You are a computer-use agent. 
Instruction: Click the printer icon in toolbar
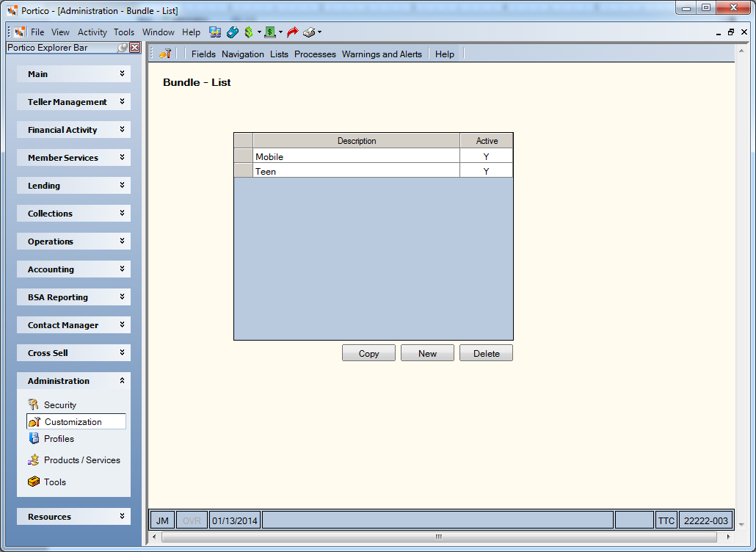tap(309, 32)
